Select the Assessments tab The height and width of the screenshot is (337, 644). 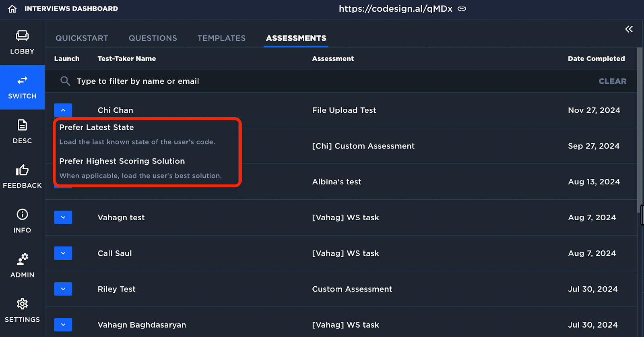tap(296, 38)
